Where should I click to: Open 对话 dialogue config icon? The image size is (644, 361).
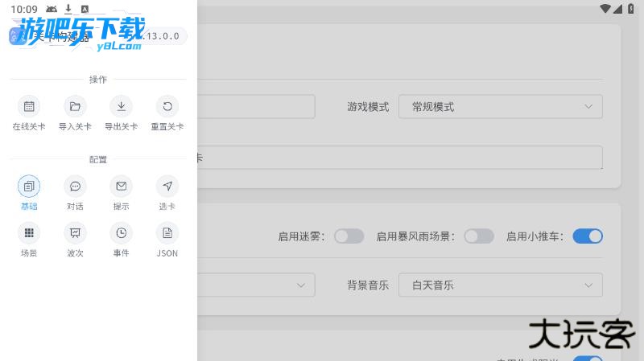click(75, 187)
